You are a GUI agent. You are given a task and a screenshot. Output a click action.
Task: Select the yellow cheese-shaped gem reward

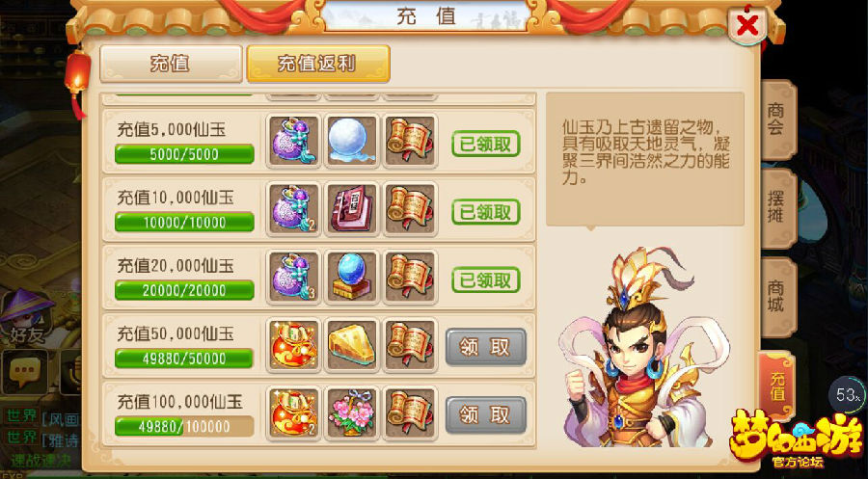[x=352, y=345]
